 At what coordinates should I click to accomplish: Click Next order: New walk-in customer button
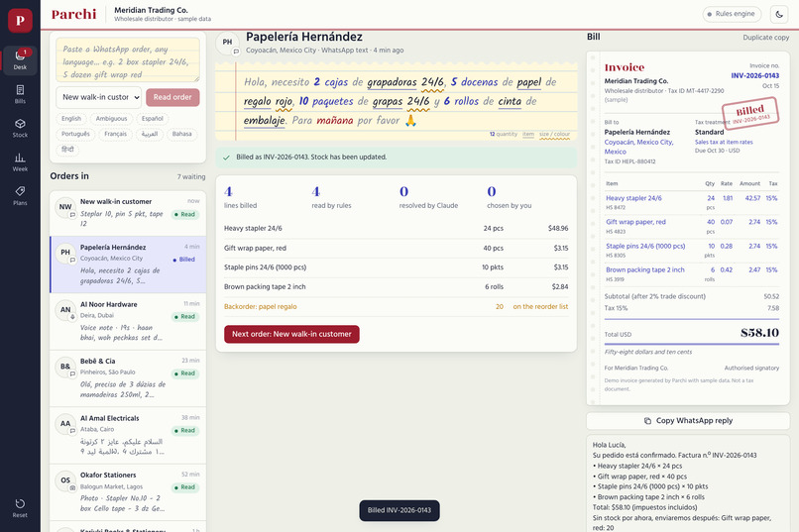click(292, 335)
